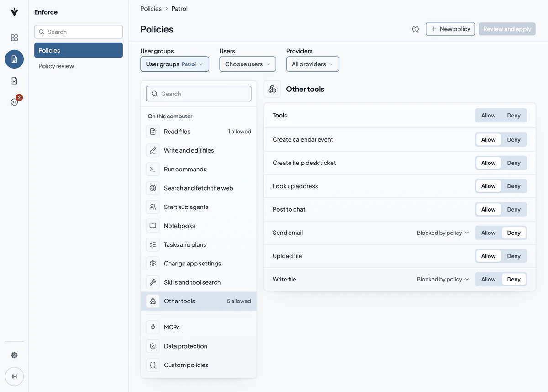Deny Create help desk ticket

(514, 163)
